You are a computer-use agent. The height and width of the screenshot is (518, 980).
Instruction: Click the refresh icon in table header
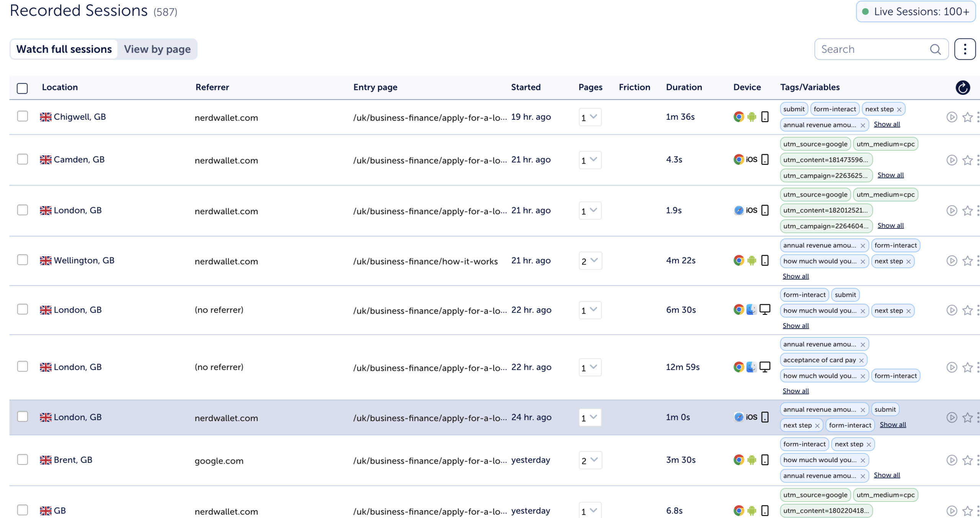pyautogui.click(x=962, y=88)
